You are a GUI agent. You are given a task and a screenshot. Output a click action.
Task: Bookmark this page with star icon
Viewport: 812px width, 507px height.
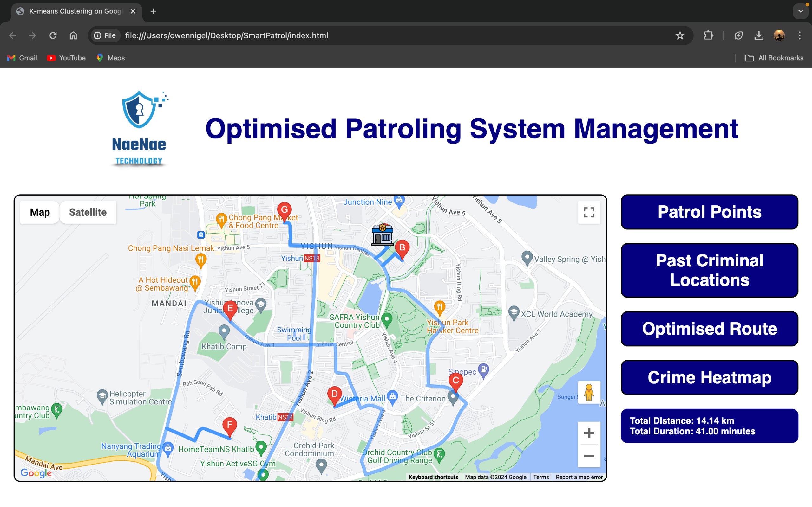pos(680,35)
